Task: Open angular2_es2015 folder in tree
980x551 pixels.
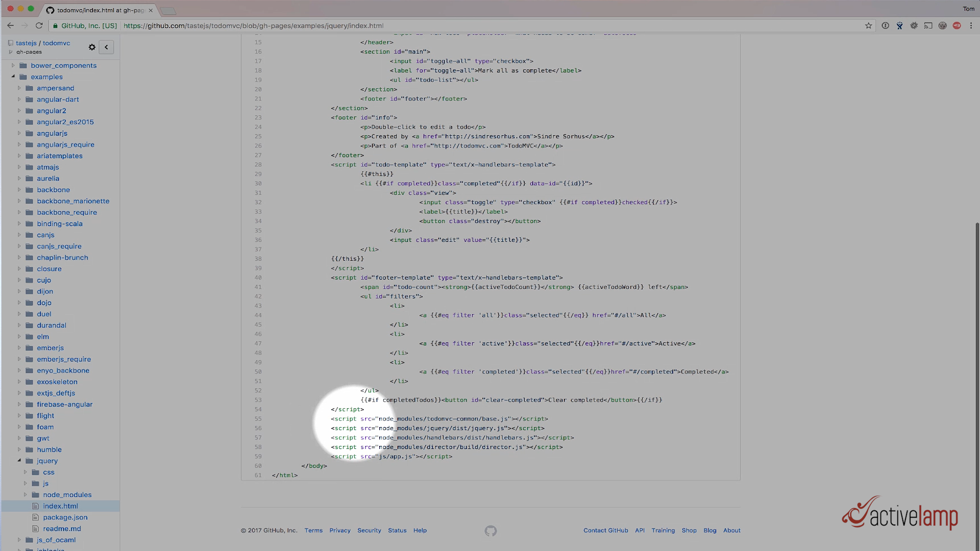Action: coord(65,122)
